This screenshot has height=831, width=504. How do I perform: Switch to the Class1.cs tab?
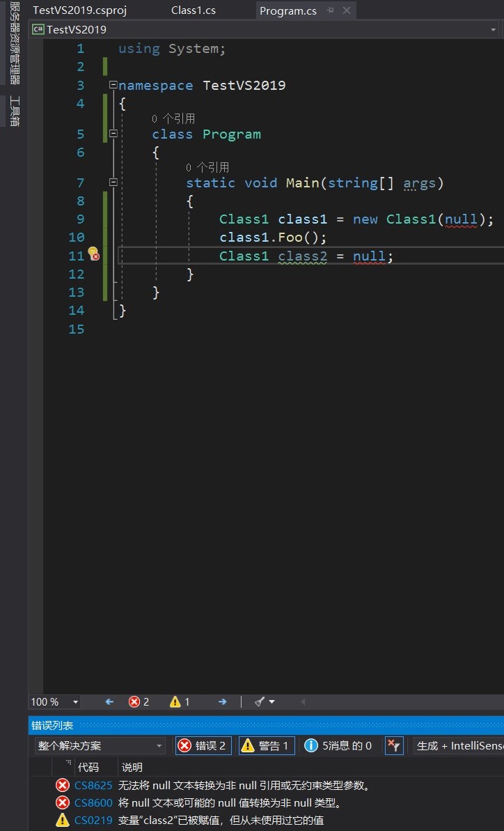(193, 10)
